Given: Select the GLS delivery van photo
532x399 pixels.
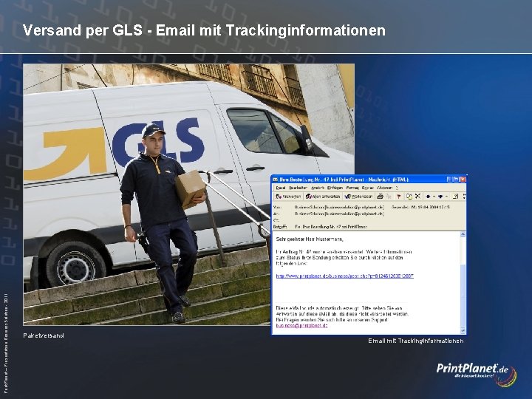Looking at the screenshot, I should (x=188, y=194).
